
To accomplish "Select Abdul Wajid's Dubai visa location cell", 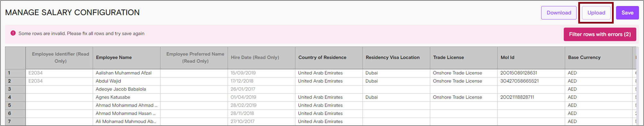I will point(396,81).
